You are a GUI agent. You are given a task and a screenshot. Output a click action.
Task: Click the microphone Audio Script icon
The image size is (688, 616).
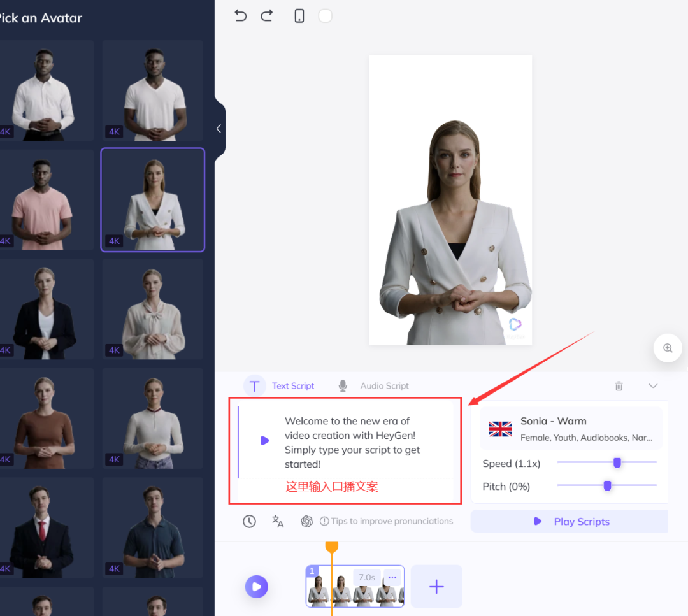343,386
